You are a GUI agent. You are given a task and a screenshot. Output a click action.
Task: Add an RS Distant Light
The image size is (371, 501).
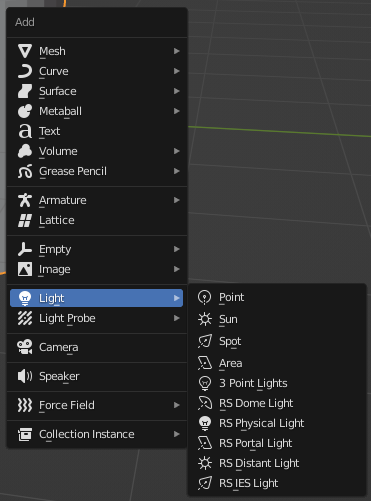click(x=277, y=463)
